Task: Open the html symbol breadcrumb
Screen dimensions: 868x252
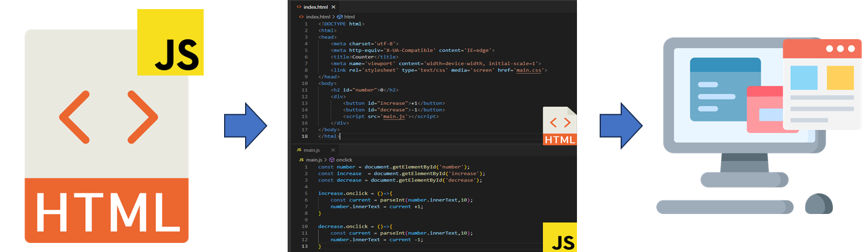Action: pyautogui.click(x=349, y=17)
